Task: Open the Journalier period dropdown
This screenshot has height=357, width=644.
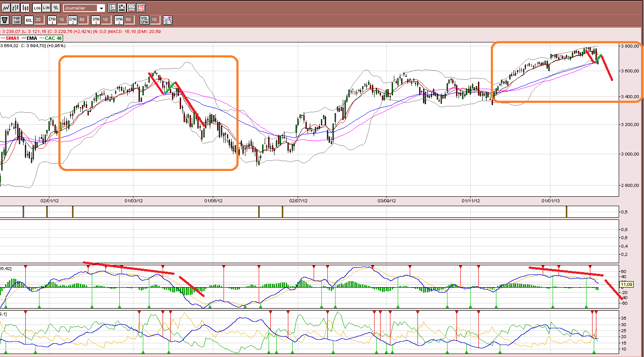Action: pos(84,8)
